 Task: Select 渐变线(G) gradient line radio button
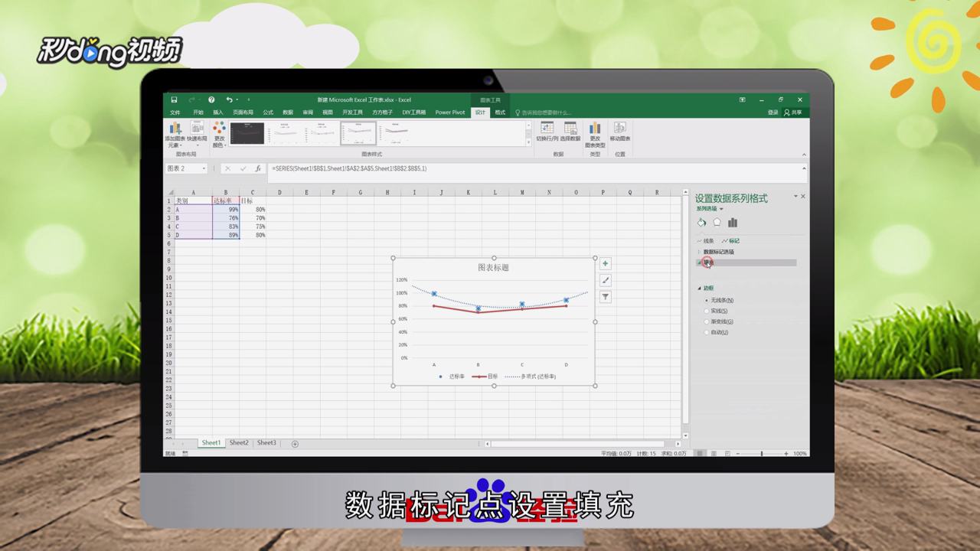point(706,322)
